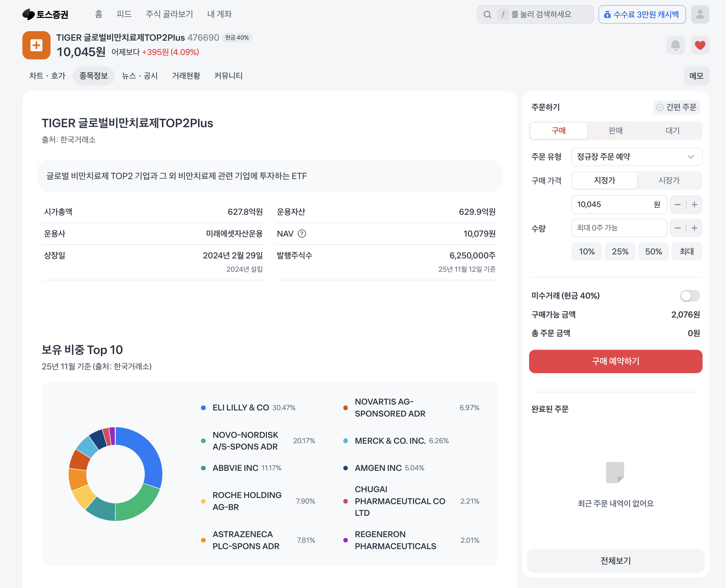Open the user profile avatar icon

pos(700,14)
